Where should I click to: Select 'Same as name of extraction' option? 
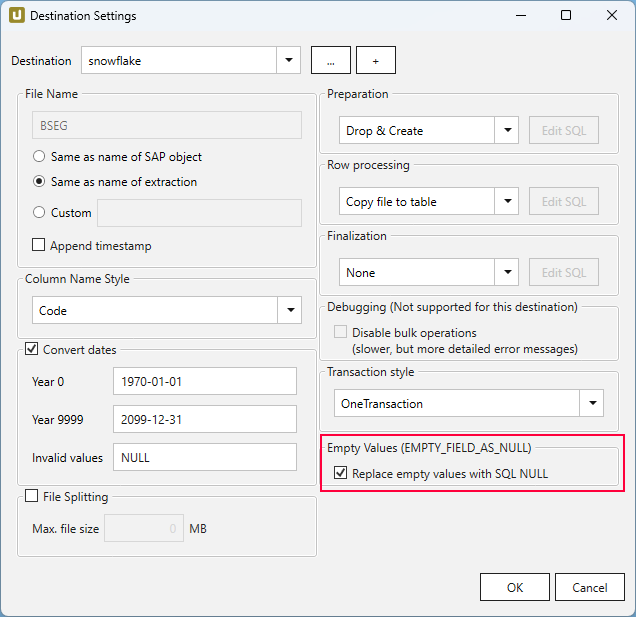pyautogui.click(x=39, y=182)
